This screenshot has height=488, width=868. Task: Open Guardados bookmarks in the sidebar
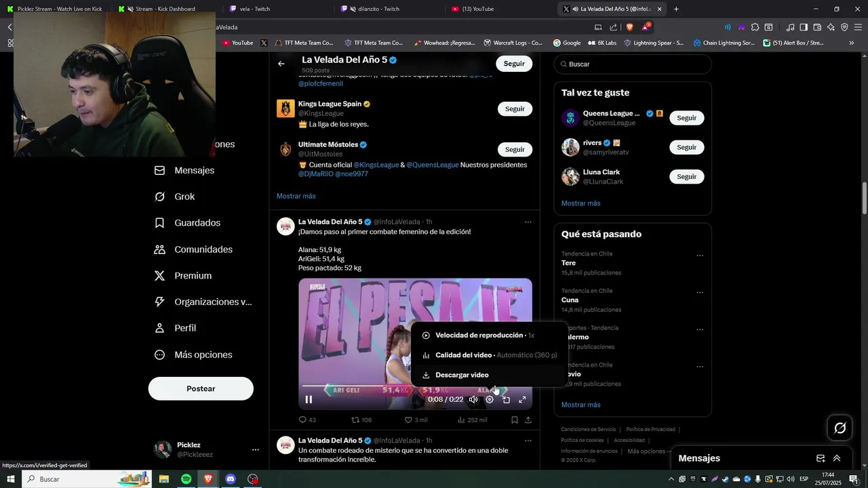[x=188, y=223]
